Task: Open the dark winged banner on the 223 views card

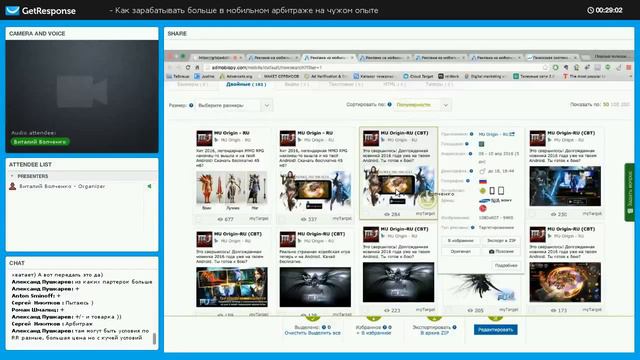Action: click(398, 282)
